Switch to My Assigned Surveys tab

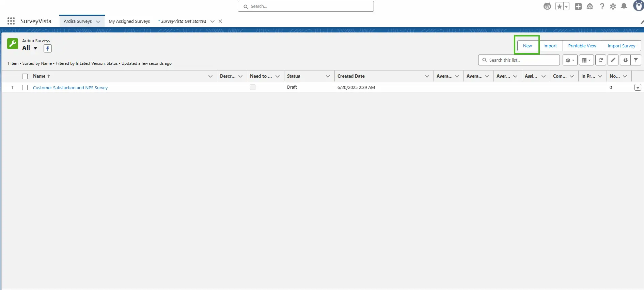129,21
